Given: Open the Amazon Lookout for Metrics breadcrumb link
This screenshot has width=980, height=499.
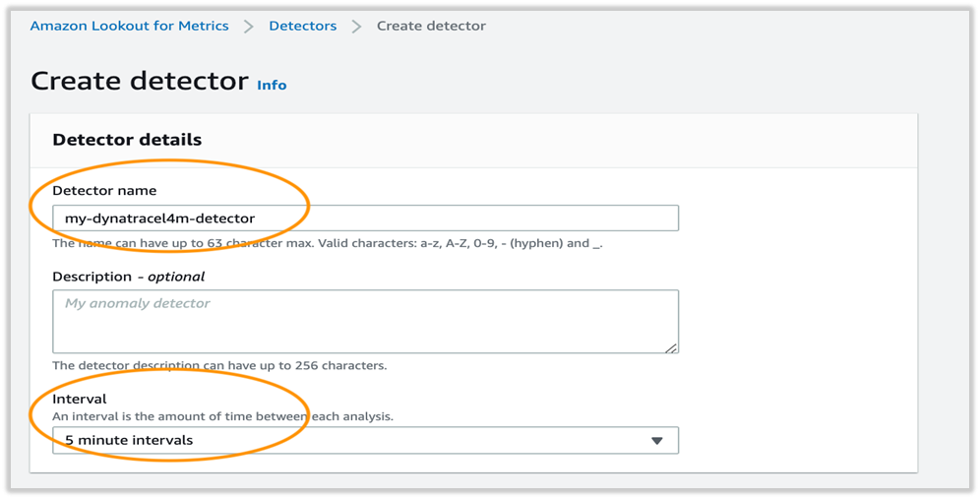Looking at the screenshot, I should 129,27.
